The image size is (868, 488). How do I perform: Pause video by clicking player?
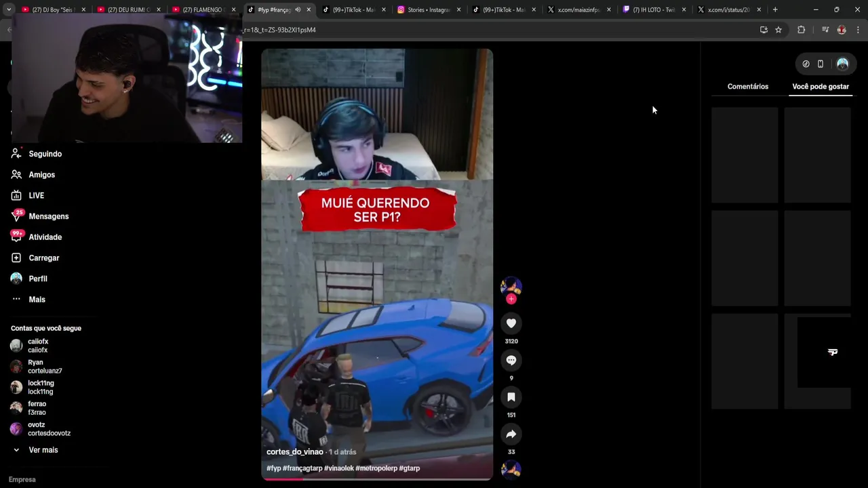click(377, 264)
